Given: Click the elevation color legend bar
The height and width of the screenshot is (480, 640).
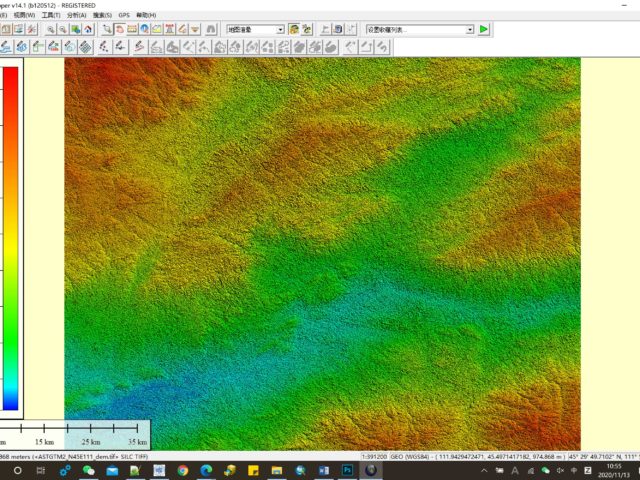Looking at the screenshot, I should tap(10, 240).
